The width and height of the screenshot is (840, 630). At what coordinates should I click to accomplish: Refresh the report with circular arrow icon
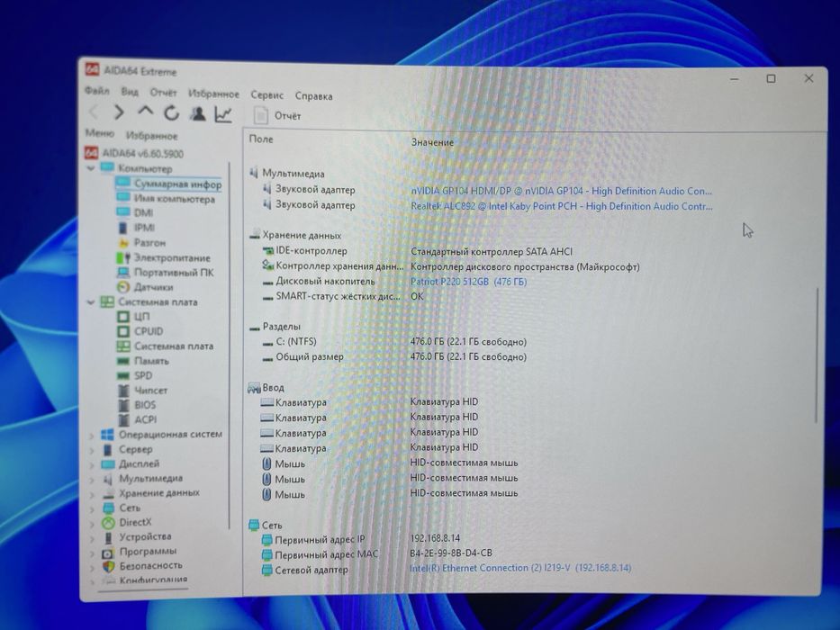[x=171, y=113]
